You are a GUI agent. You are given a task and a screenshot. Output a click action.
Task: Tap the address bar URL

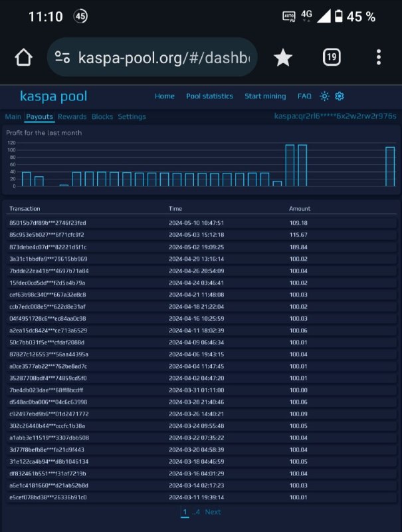[164, 58]
